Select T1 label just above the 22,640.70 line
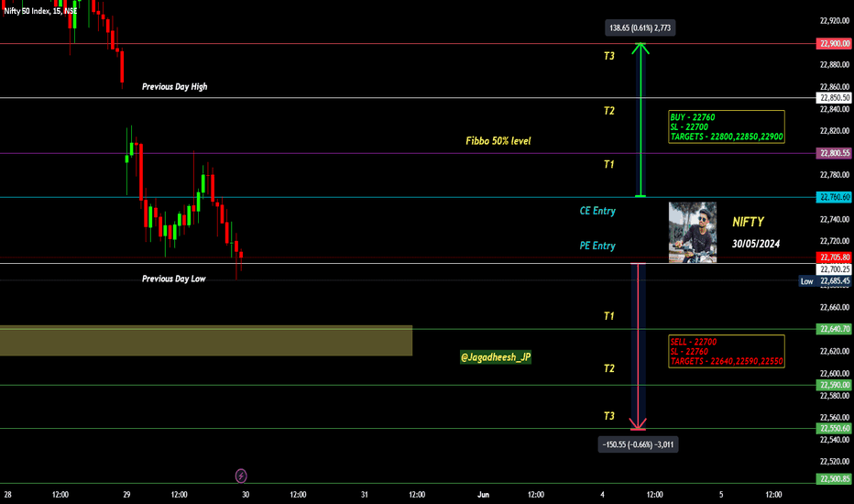 coord(609,316)
